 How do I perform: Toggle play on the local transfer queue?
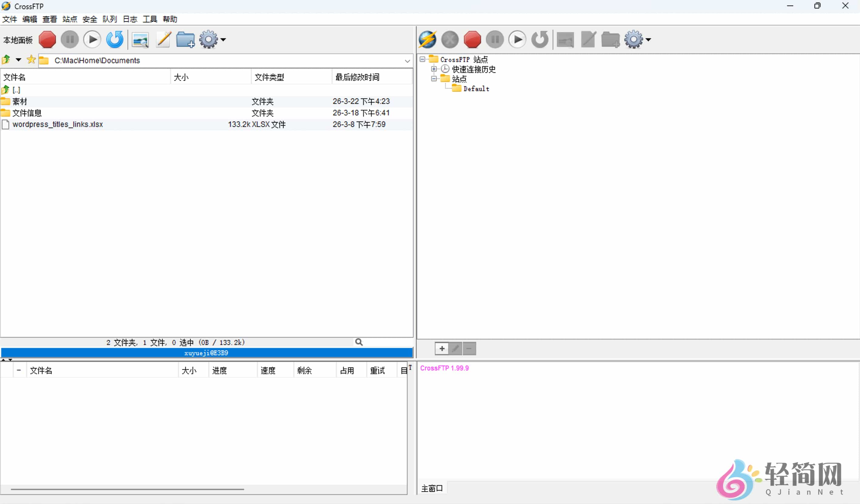point(92,39)
